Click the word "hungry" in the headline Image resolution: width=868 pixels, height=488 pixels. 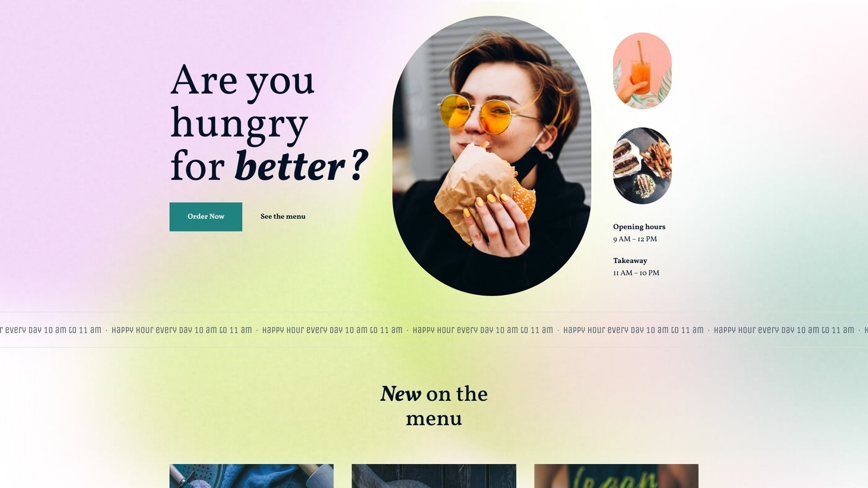[239, 125]
